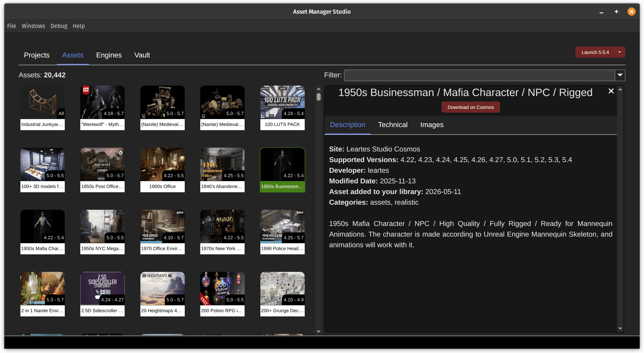
Task: Open the Windows menu
Action: 33,26
